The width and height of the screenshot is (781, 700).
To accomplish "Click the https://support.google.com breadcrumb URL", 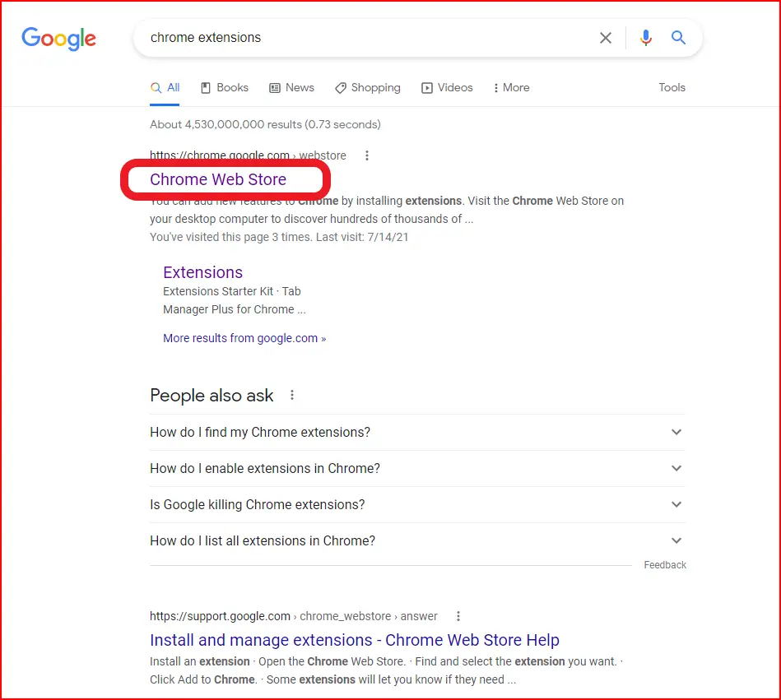I will coord(293,616).
